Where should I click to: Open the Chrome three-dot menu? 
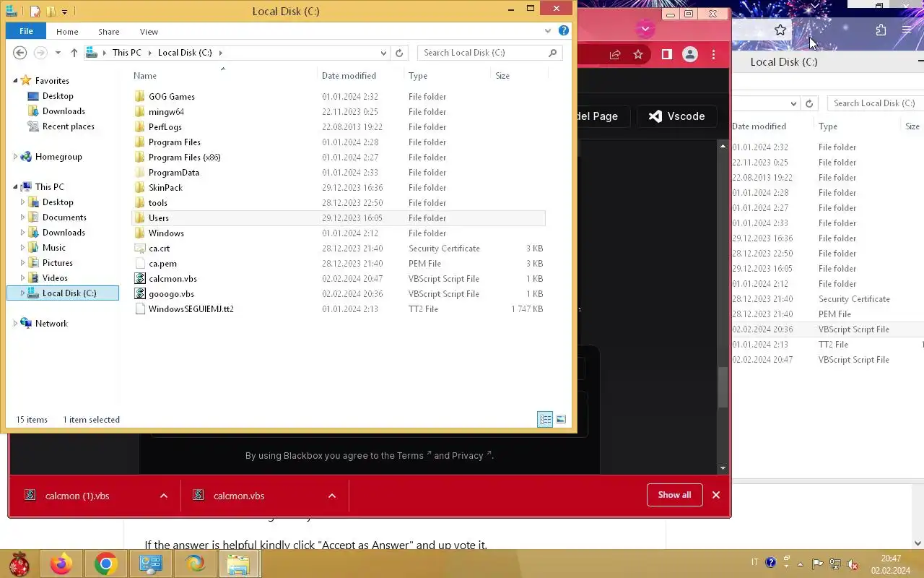point(713,54)
